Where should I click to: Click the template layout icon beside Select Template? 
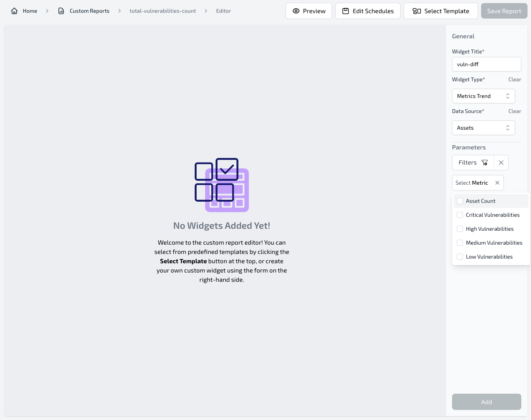point(417,11)
